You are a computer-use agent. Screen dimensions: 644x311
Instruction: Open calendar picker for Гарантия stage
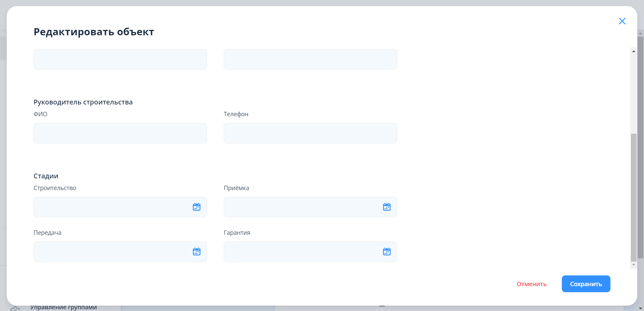point(387,252)
